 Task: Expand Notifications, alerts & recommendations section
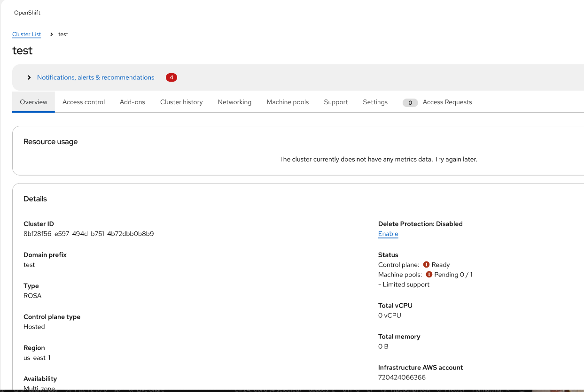[29, 77]
